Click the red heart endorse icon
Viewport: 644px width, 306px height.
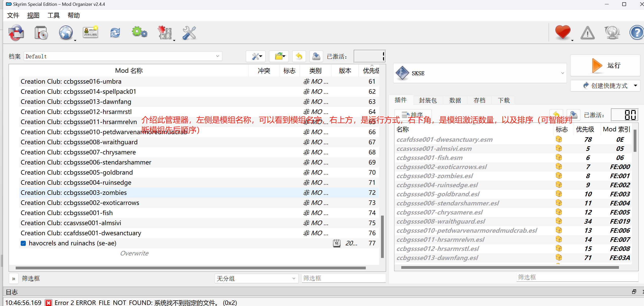pos(562,32)
